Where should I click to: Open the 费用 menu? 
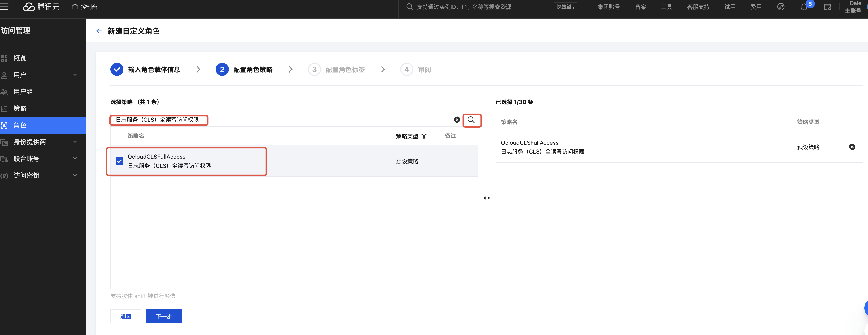coord(756,7)
